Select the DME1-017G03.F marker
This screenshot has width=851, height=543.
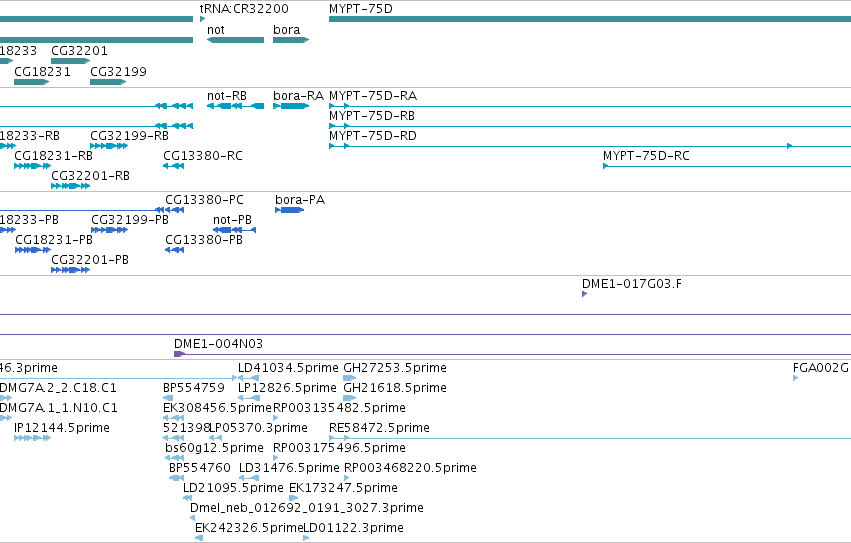585,294
